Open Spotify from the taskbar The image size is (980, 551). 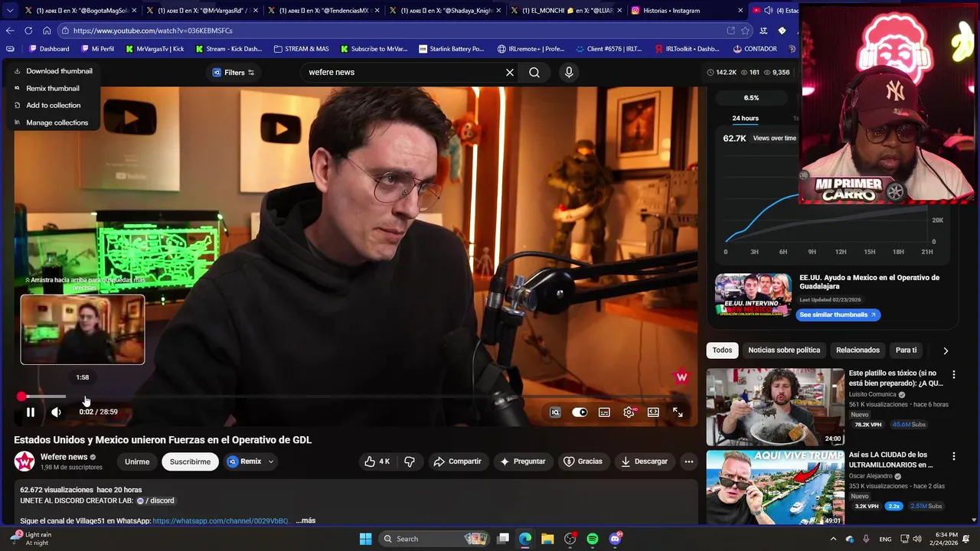tap(593, 539)
